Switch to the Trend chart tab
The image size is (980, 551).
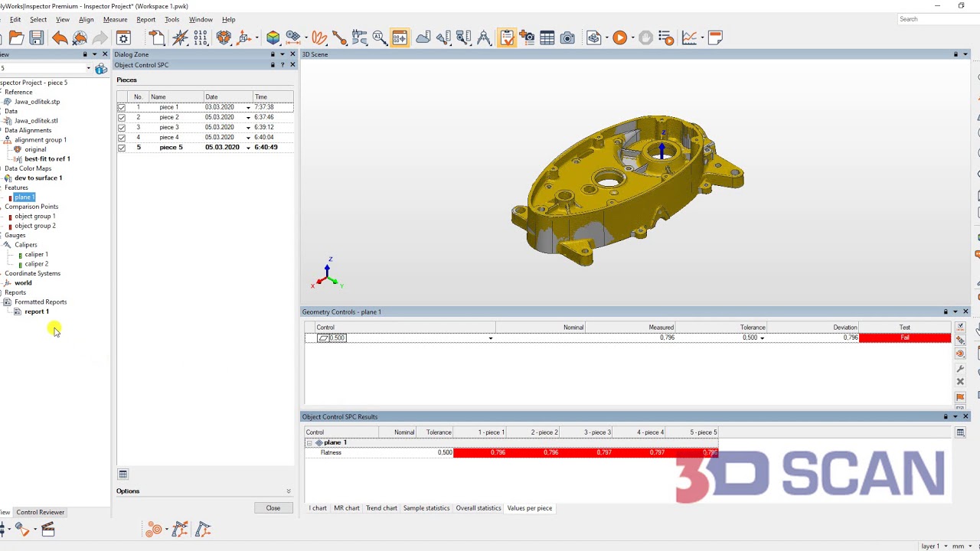click(x=381, y=507)
